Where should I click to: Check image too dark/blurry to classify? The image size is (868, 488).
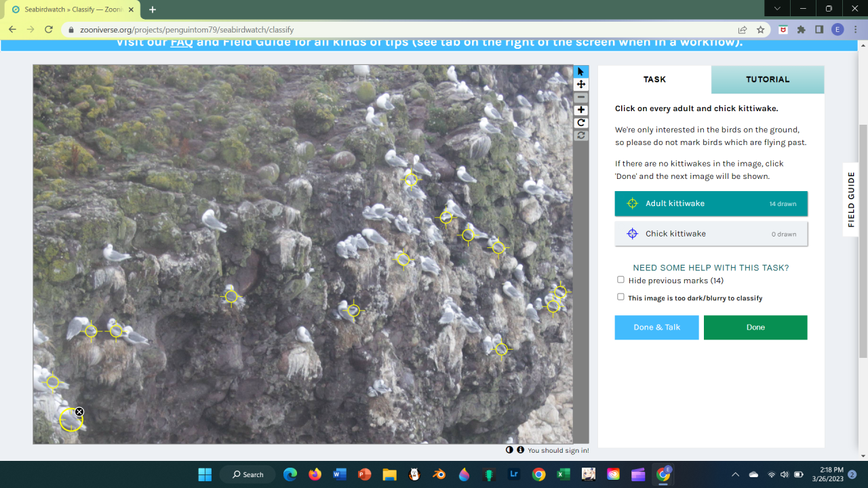pyautogui.click(x=620, y=297)
